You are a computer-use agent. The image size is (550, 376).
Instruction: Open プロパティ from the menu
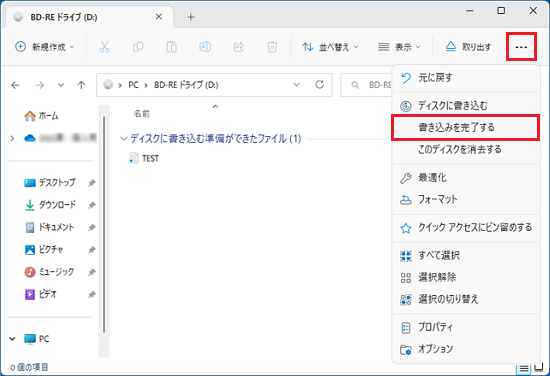point(465,327)
